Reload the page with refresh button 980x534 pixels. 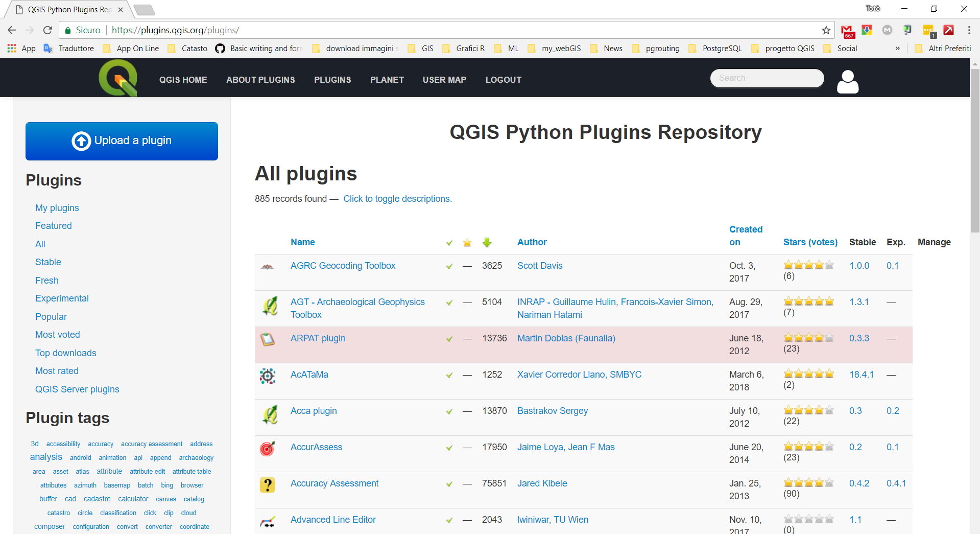tap(47, 30)
